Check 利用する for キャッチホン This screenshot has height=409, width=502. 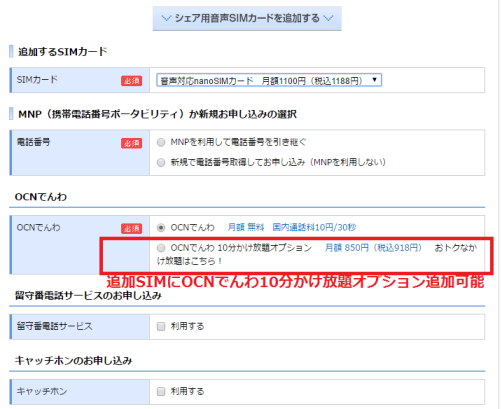(x=161, y=391)
